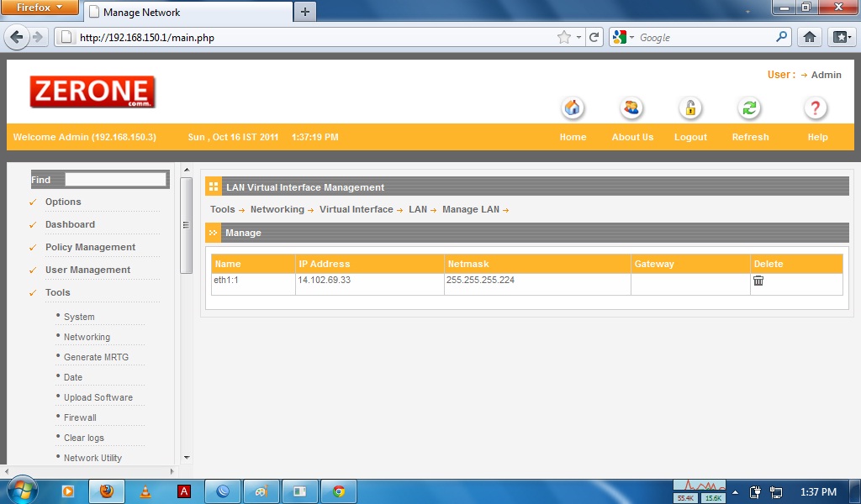
Task: Click the sidebar horizontal scroll right arrow
Action: click(172, 471)
